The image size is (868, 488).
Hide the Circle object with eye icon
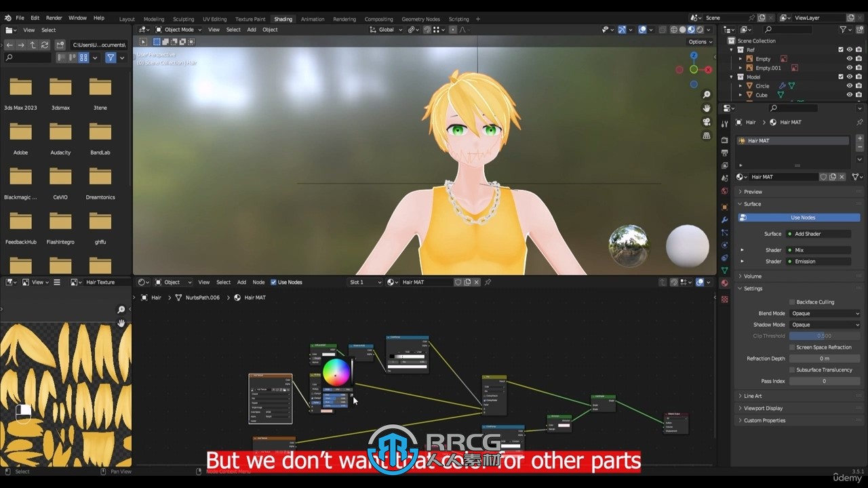coord(849,86)
